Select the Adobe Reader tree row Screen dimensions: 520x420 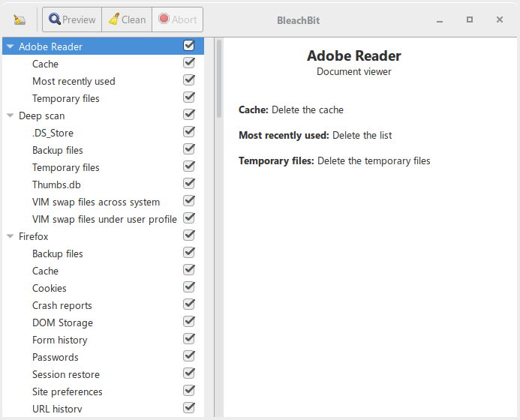[x=103, y=46]
